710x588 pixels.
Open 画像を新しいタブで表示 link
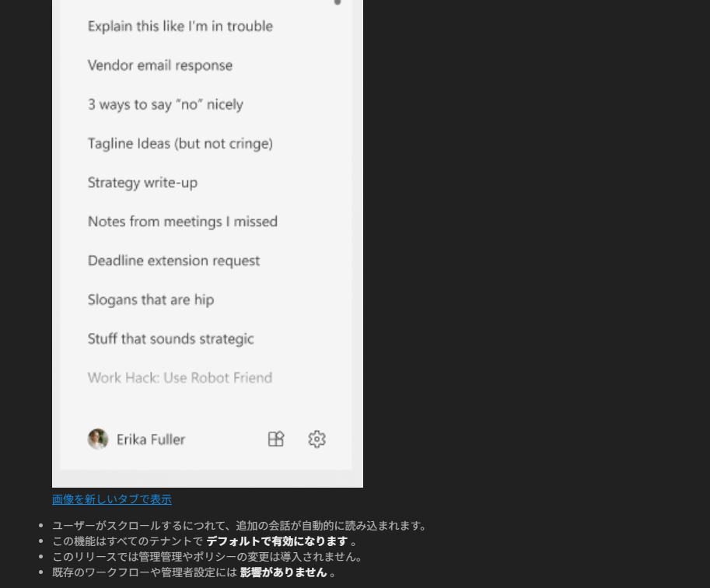(x=112, y=499)
